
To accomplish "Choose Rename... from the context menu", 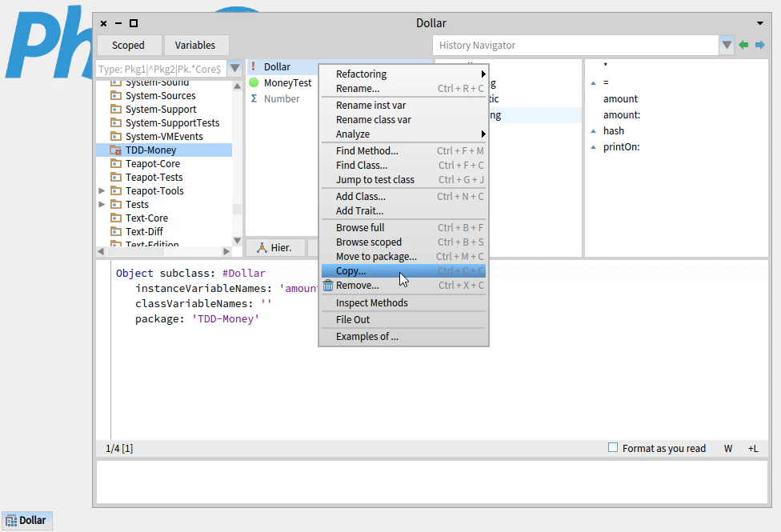I will pyautogui.click(x=403, y=88).
